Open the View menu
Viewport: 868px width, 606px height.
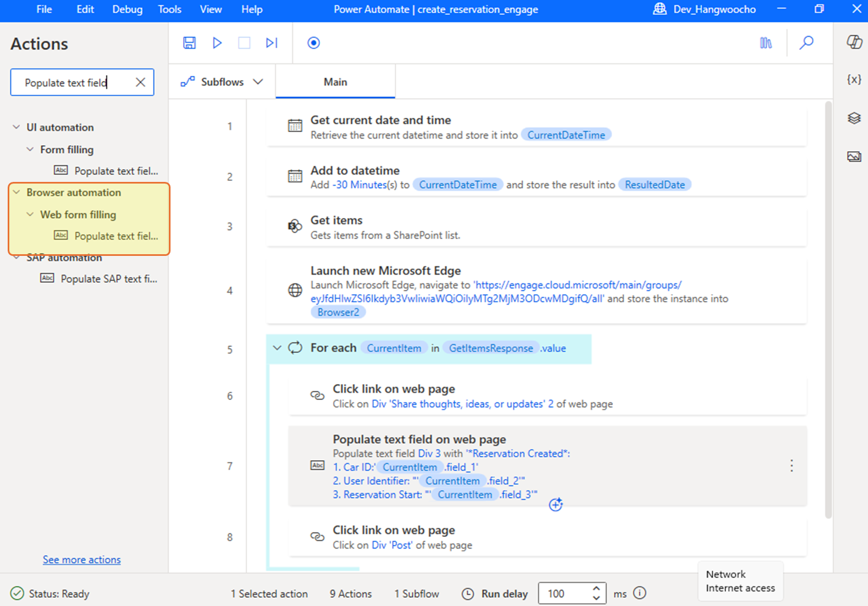211,9
